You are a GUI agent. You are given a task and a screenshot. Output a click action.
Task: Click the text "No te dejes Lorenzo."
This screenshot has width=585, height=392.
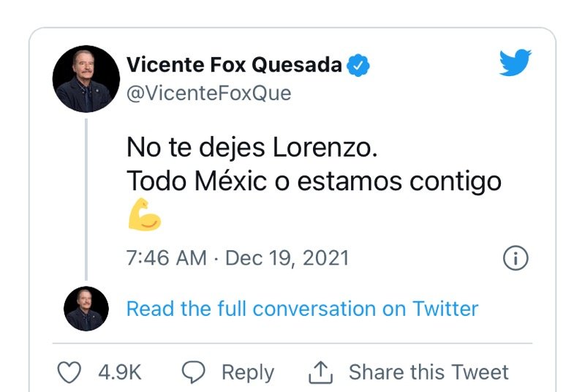[x=252, y=148]
